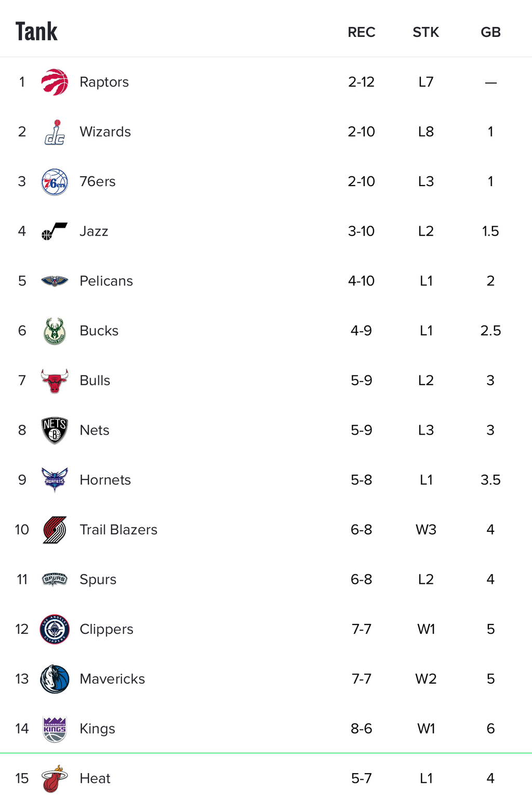Image resolution: width=532 pixels, height=798 pixels.
Task: Open the Mavericks team name link
Action: [x=112, y=679]
